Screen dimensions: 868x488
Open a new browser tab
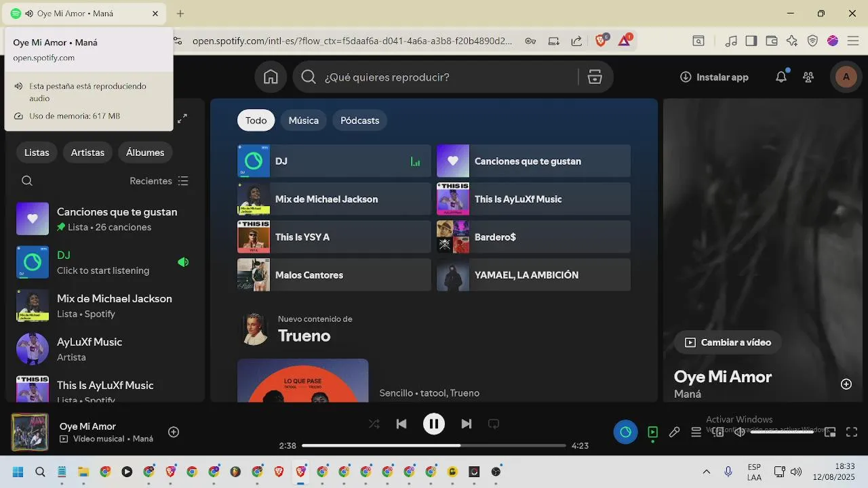click(180, 14)
